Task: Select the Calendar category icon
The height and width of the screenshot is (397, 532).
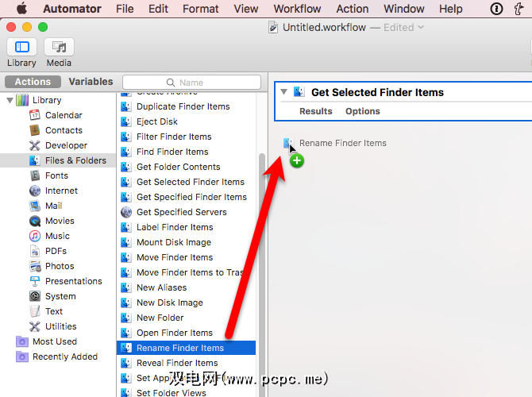Action: [35, 115]
